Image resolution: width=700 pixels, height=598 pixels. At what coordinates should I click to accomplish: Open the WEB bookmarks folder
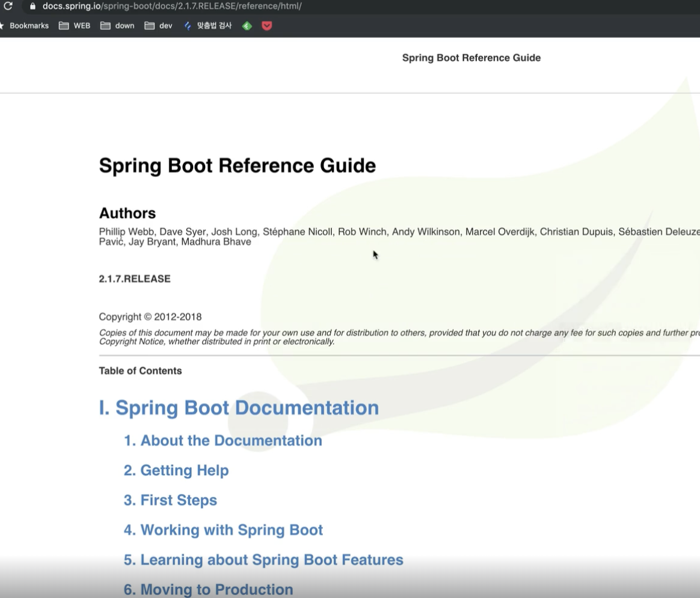coord(75,26)
